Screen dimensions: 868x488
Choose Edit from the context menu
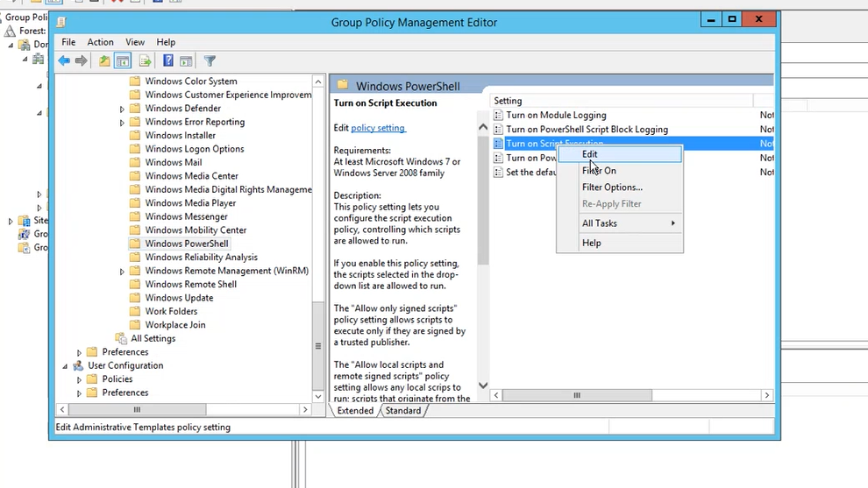click(x=620, y=154)
